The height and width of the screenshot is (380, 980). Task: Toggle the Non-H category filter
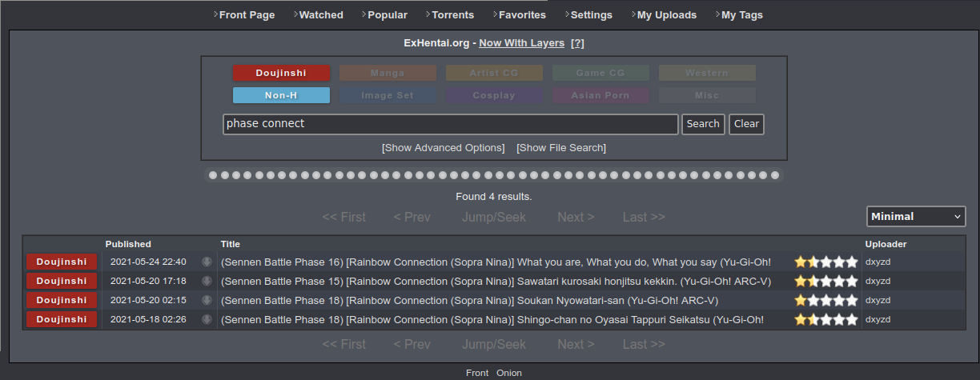point(281,95)
